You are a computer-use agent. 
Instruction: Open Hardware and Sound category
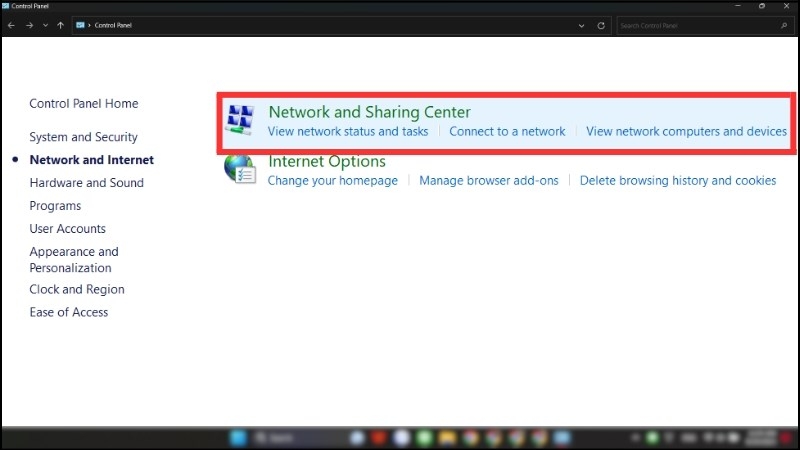pos(86,183)
